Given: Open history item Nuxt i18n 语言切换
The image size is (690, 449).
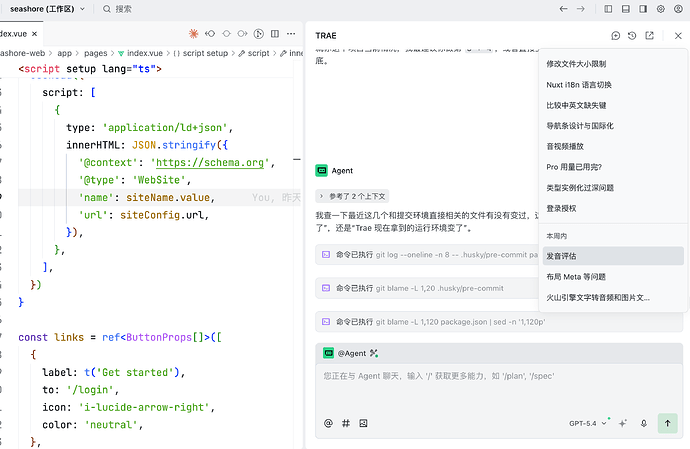Looking at the screenshot, I should 613,85.
